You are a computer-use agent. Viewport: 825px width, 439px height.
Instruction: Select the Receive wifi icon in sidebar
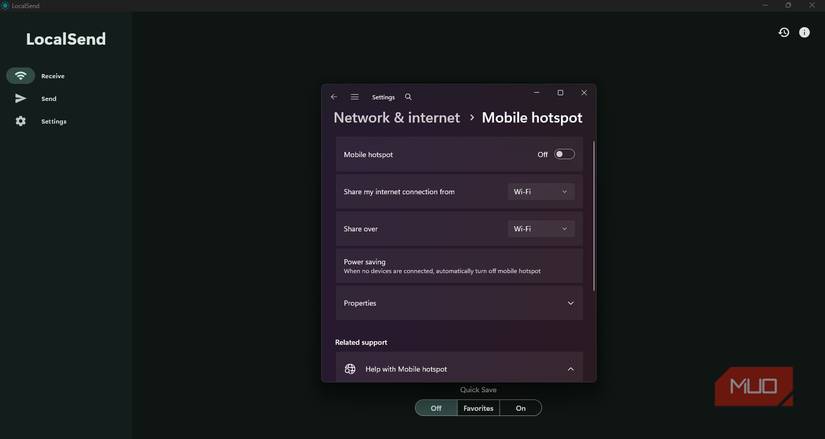click(21, 76)
